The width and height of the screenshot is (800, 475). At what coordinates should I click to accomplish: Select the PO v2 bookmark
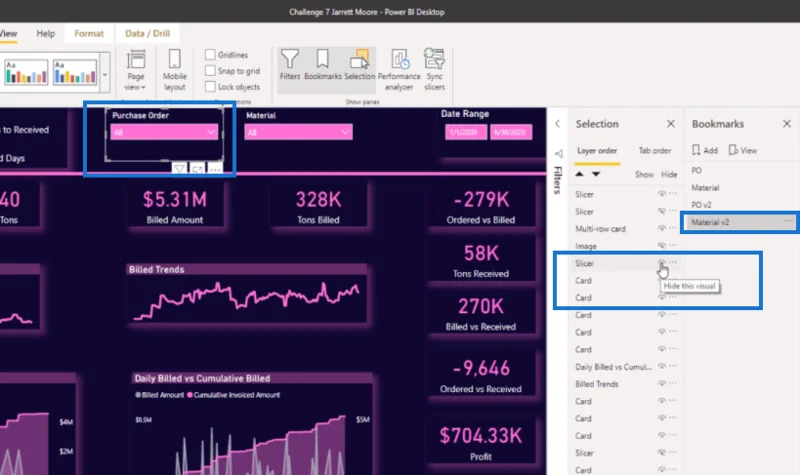click(x=701, y=205)
